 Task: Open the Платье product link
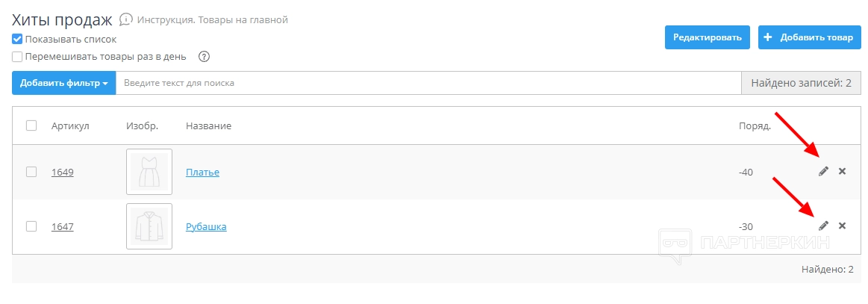202,173
